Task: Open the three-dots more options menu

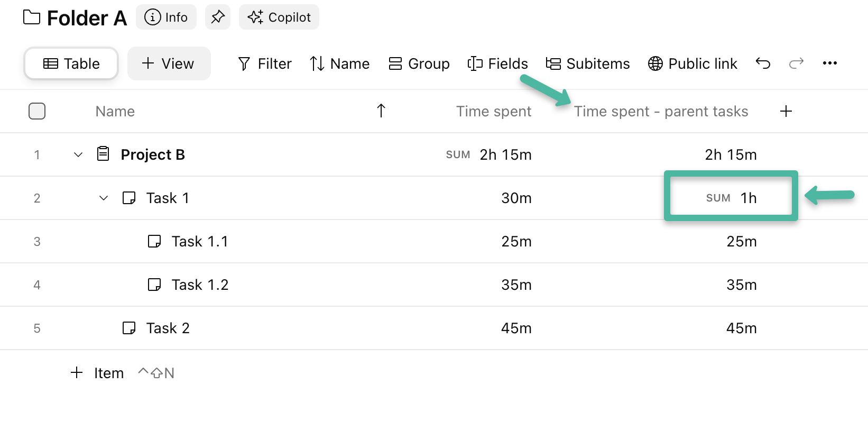Action: 829,63
